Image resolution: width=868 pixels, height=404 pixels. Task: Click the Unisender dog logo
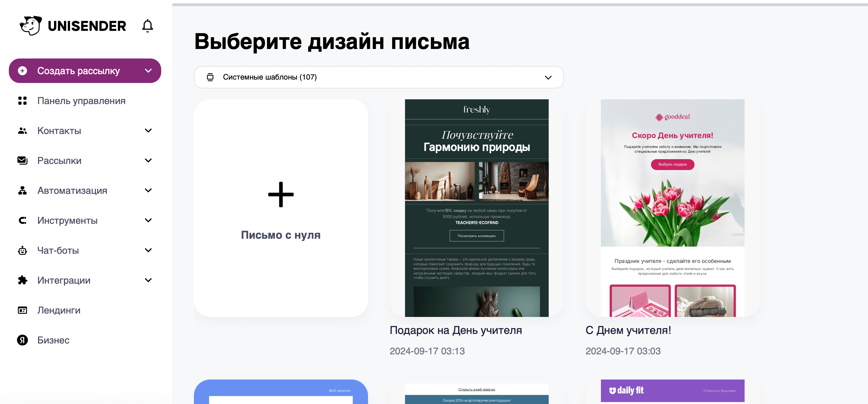31,26
